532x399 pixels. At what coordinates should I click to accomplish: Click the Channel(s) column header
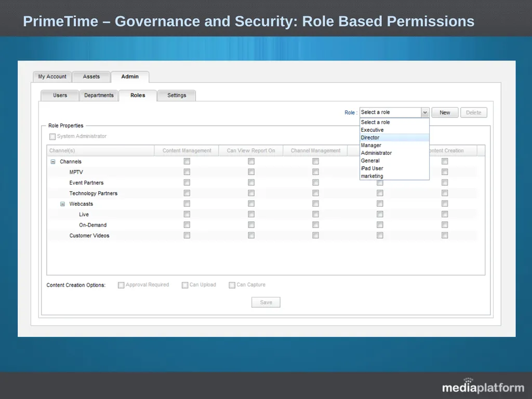(100, 151)
